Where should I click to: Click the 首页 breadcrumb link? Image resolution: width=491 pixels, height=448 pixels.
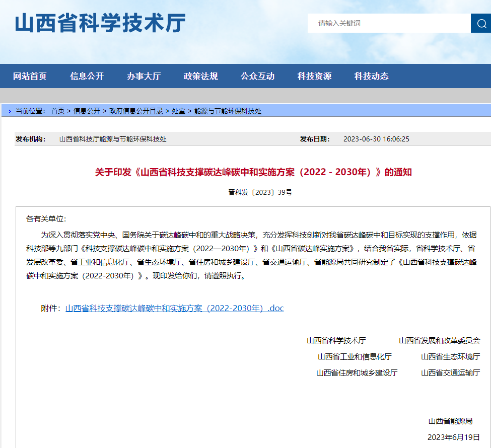[x=57, y=111]
